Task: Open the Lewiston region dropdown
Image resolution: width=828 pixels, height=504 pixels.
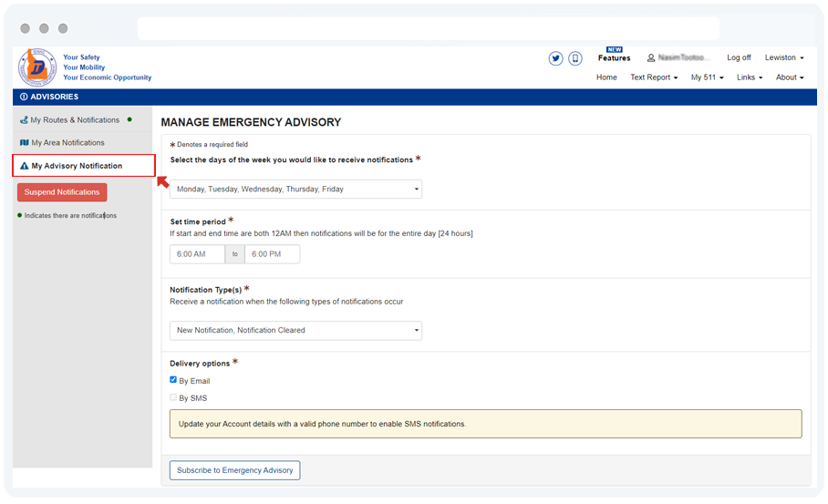Action: tap(783, 58)
